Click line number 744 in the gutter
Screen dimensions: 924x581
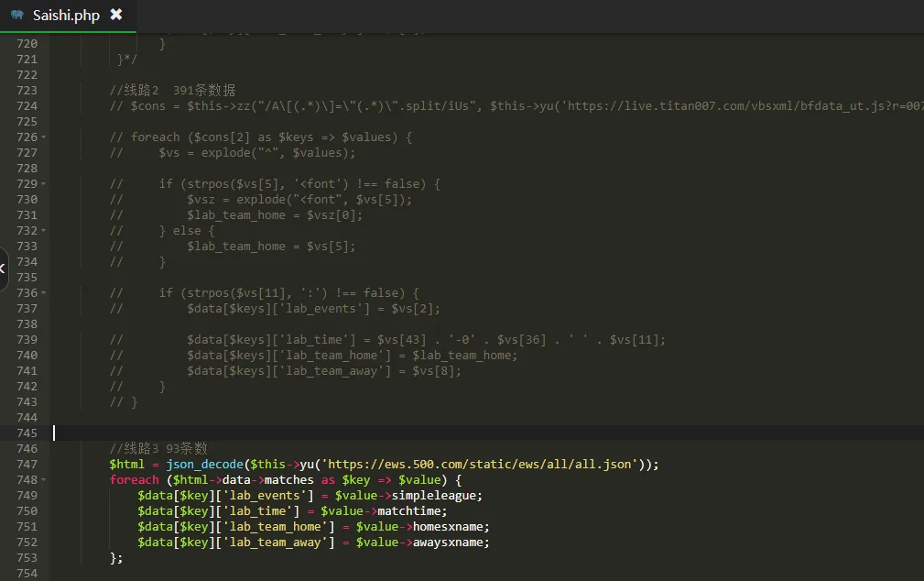point(27,418)
